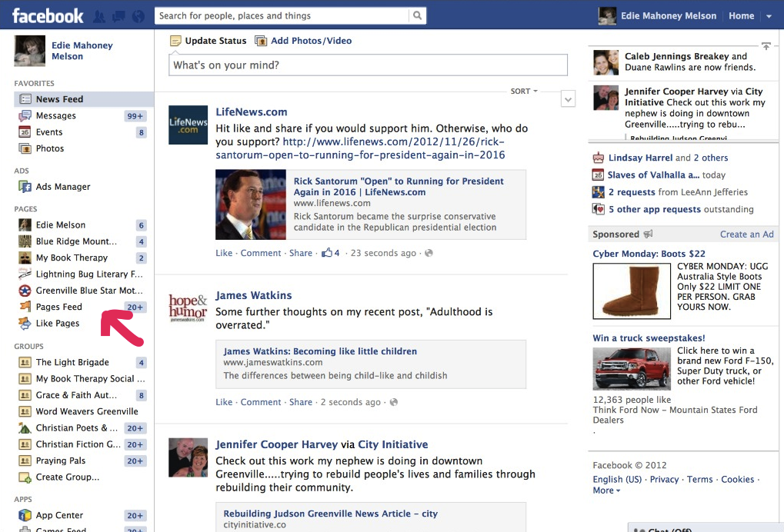Open James Watkins: Becoming like little children
This screenshot has height=532, width=784.
[320, 351]
